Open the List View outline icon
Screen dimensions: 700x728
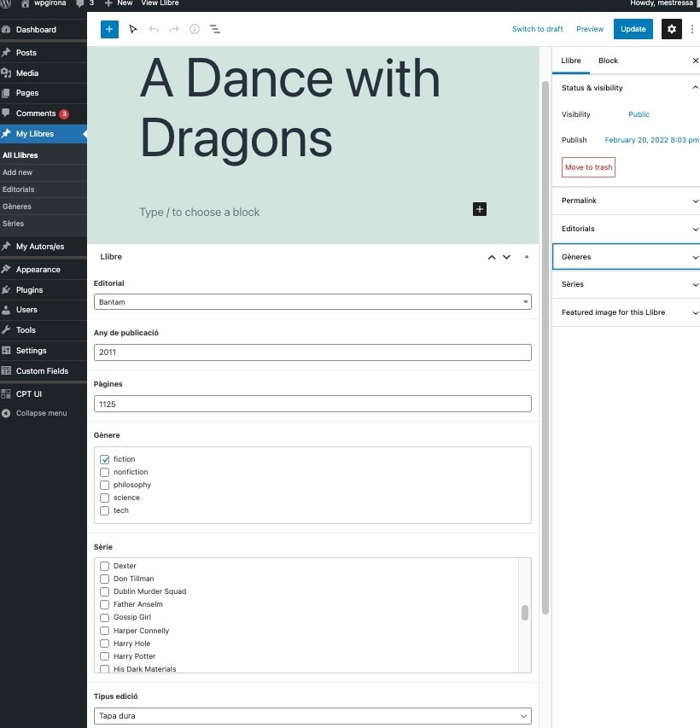point(215,29)
